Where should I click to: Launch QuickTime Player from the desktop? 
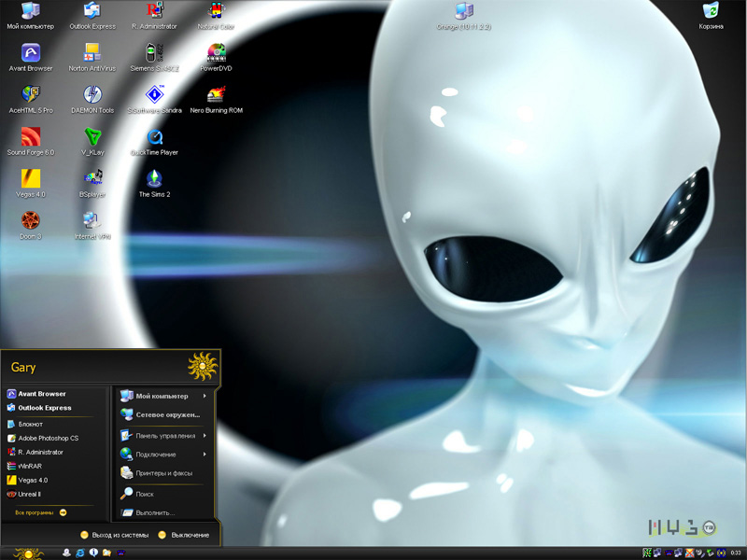pyautogui.click(x=154, y=137)
